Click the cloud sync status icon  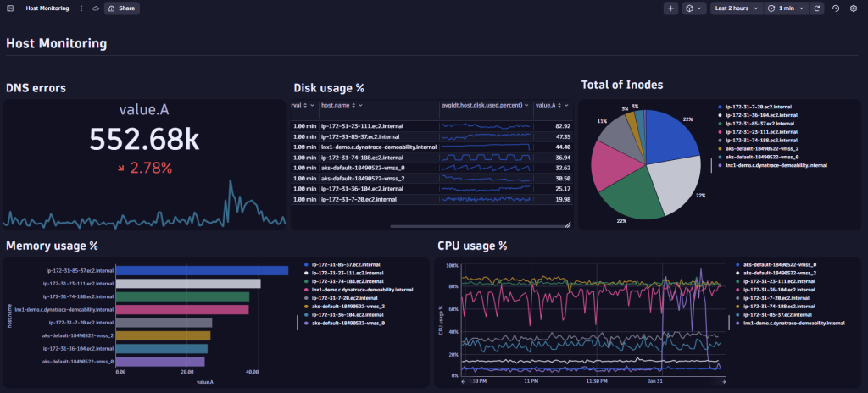(x=96, y=8)
